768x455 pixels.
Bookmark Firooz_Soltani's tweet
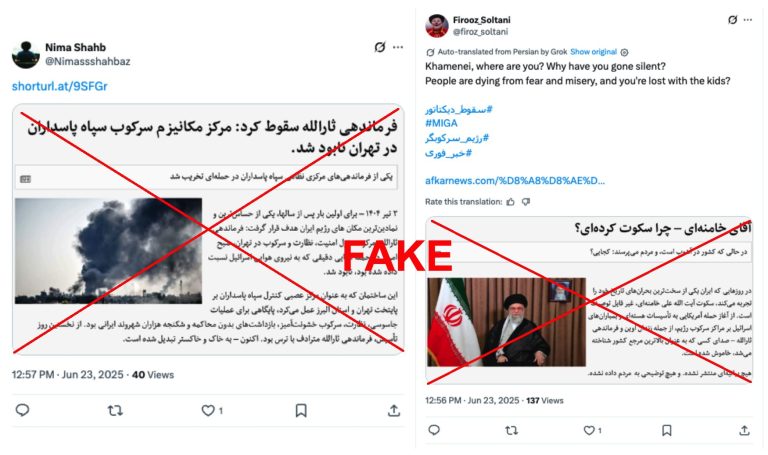667,430
